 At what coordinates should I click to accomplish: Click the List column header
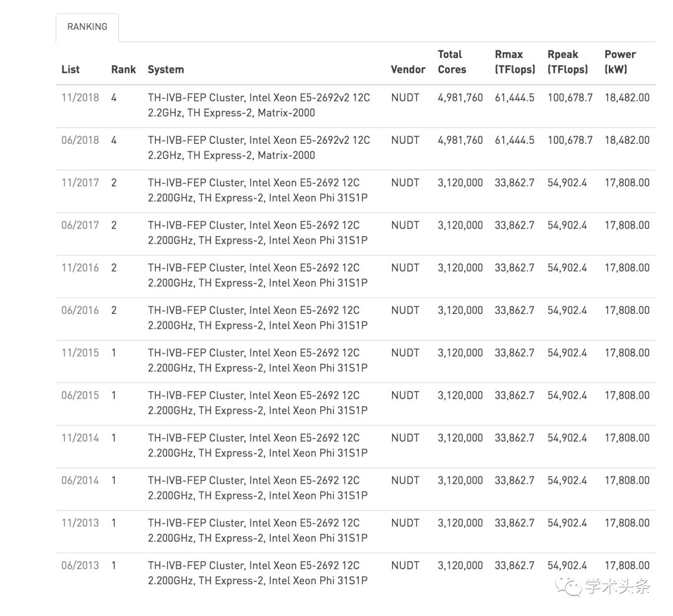(x=70, y=70)
